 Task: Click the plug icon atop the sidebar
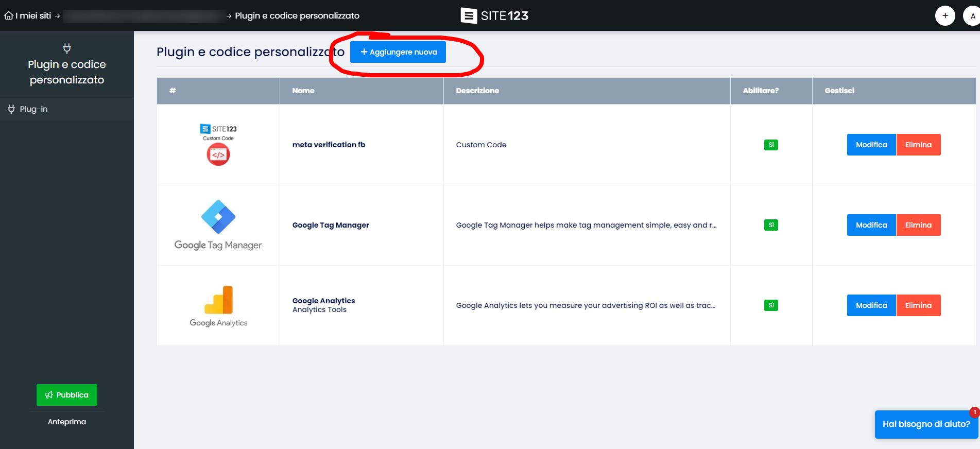(x=67, y=48)
